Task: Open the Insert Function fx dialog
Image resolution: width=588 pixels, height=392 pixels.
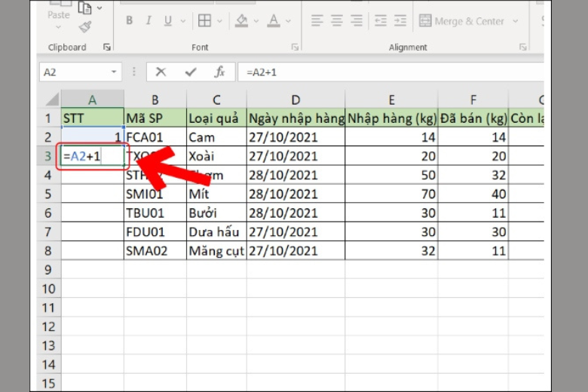Action: point(219,72)
